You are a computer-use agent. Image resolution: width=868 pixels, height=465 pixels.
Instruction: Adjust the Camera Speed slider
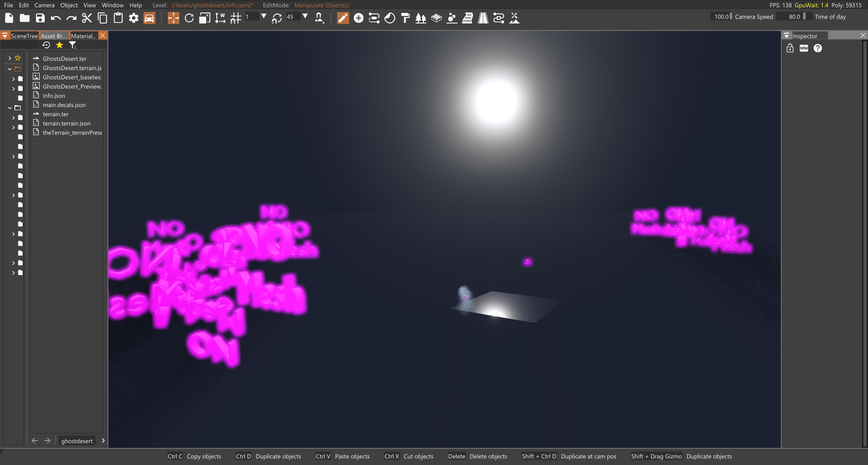coord(721,17)
